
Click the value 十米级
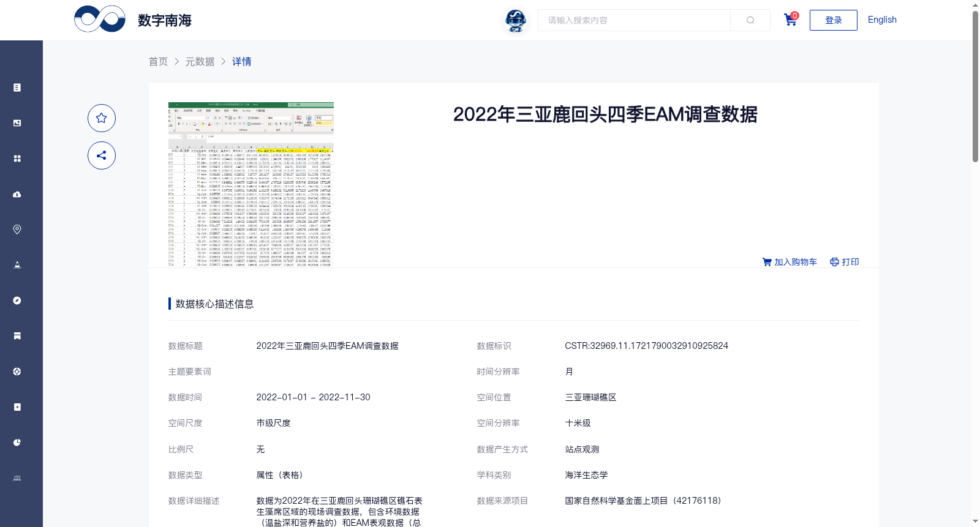point(578,423)
